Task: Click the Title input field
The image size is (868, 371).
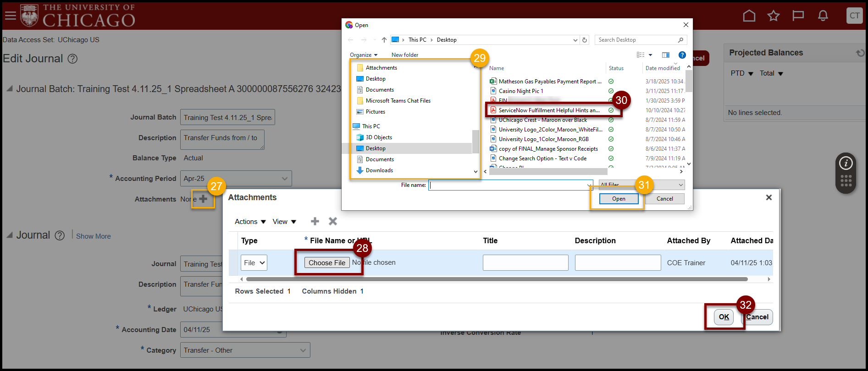Action: pyautogui.click(x=525, y=263)
